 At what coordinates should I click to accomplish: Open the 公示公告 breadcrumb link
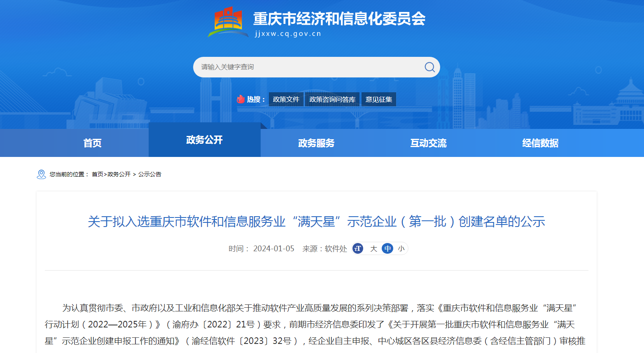pyautogui.click(x=150, y=174)
